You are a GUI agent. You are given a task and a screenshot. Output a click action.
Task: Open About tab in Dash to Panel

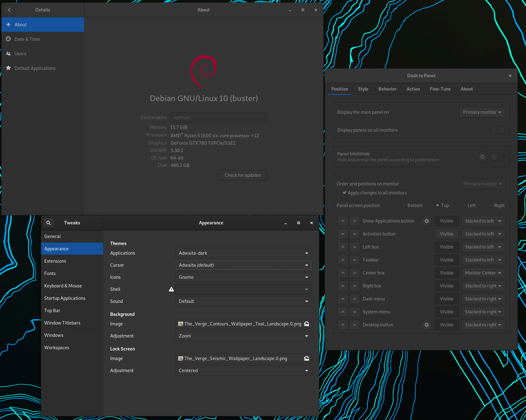[x=467, y=89]
